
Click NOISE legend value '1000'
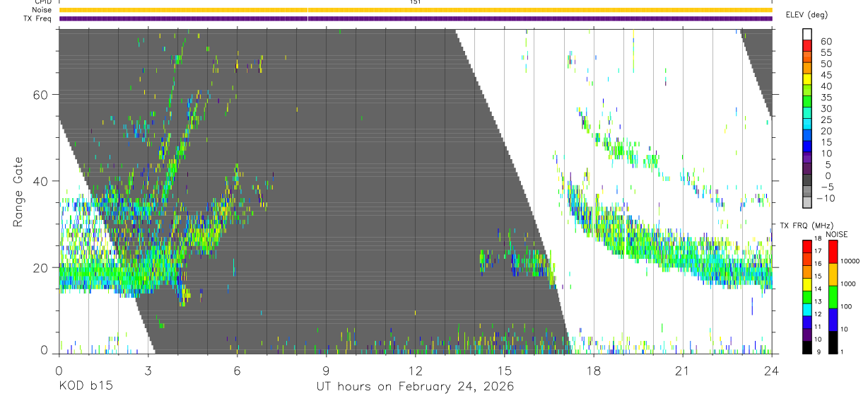[848, 284]
